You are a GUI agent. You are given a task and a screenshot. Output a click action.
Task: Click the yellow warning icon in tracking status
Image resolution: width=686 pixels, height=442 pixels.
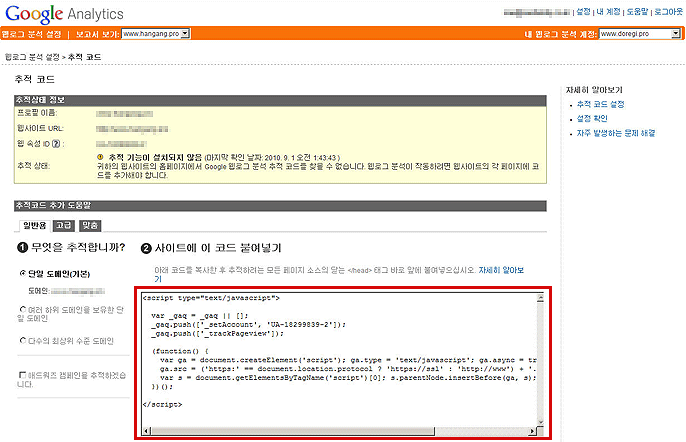point(100,157)
